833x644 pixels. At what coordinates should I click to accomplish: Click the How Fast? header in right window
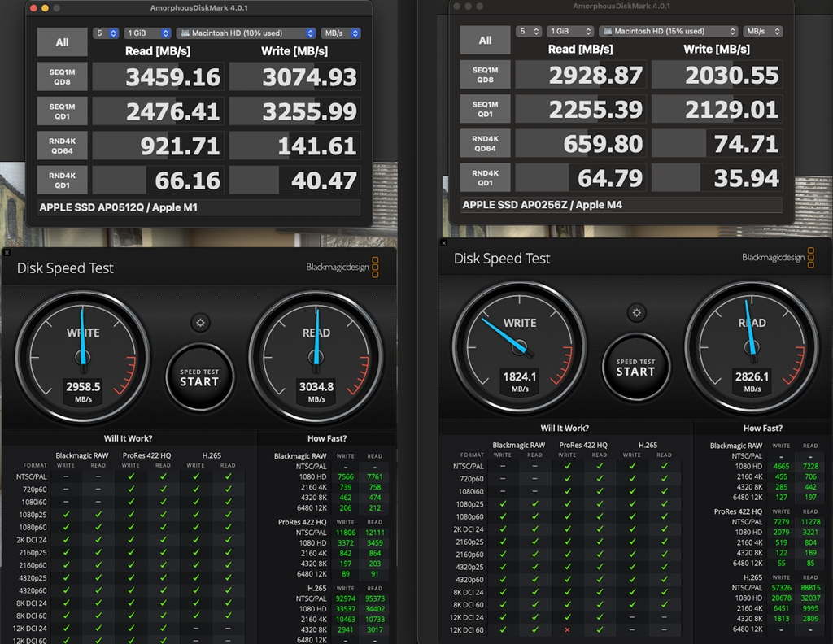[x=763, y=428]
